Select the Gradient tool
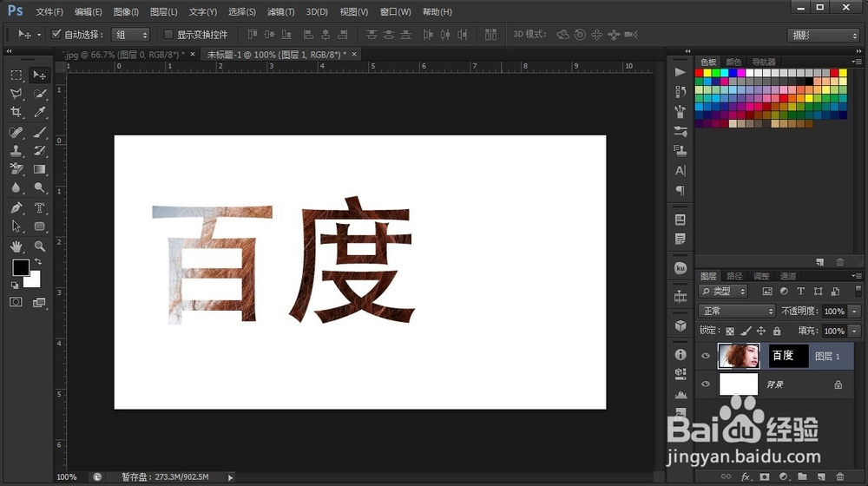This screenshot has width=868, height=486. pyautogui.click(x=39, y=169)
